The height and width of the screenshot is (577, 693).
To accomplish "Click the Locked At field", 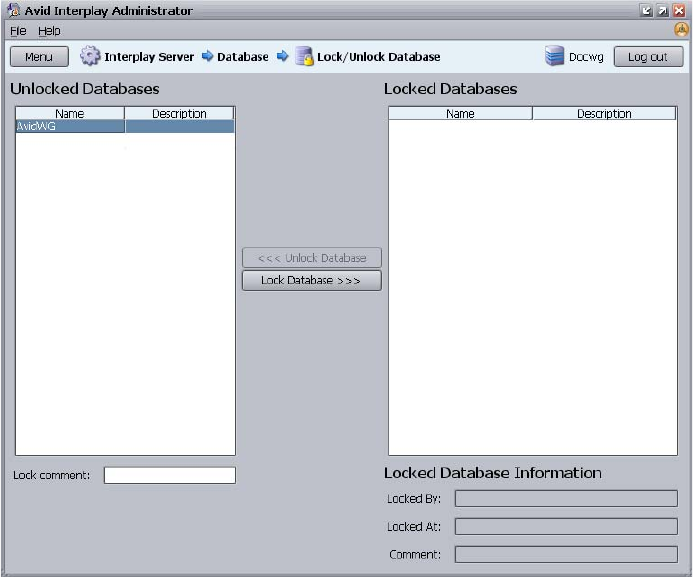I will click(566, 527).
